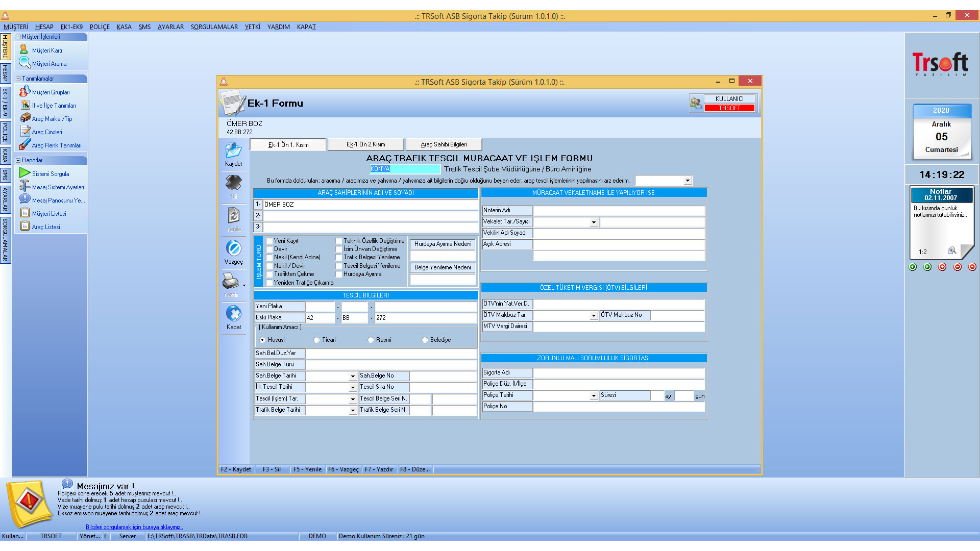
Task: Collapse the Müşteri İşlemleri group
Action: 18,37
